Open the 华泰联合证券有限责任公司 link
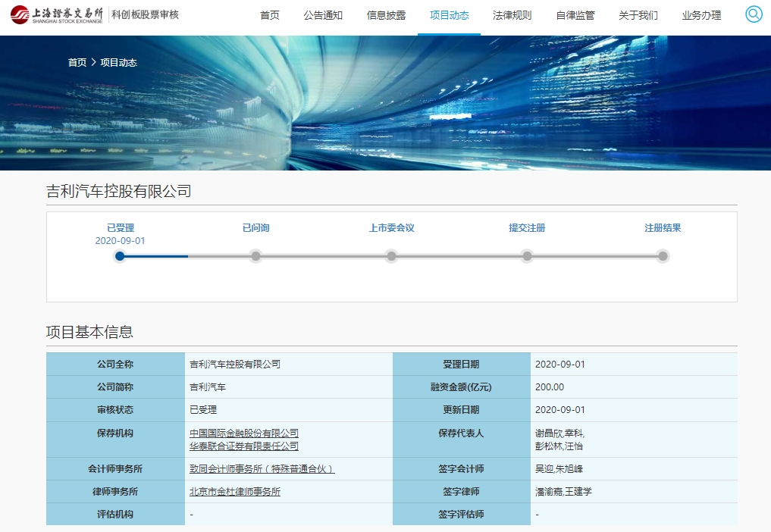This screenshot has width=771, height=532. [244, 446]
